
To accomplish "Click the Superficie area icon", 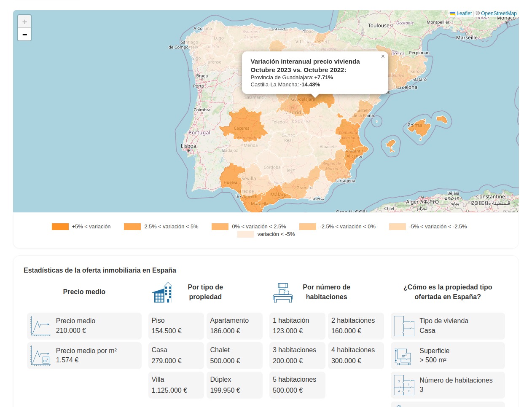I will click(404, 356).
